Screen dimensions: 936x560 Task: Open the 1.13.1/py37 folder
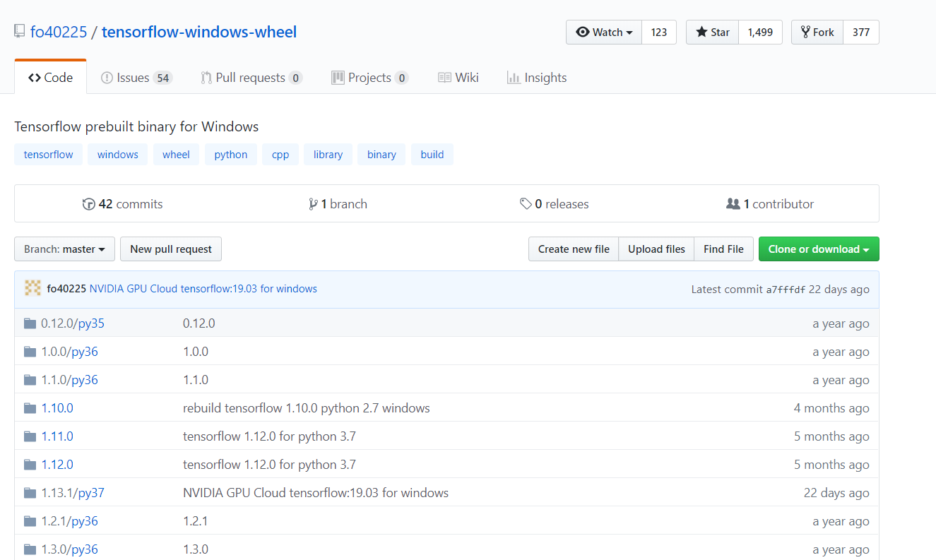point(73,493)
